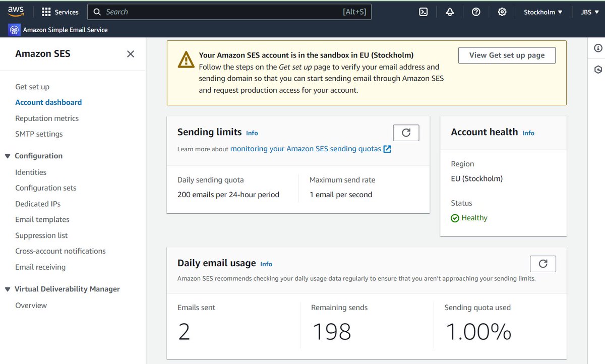This screenshot has width=605, height=364.
Task: Open the settings gear in top bar
Action: [x=502, y=12]
